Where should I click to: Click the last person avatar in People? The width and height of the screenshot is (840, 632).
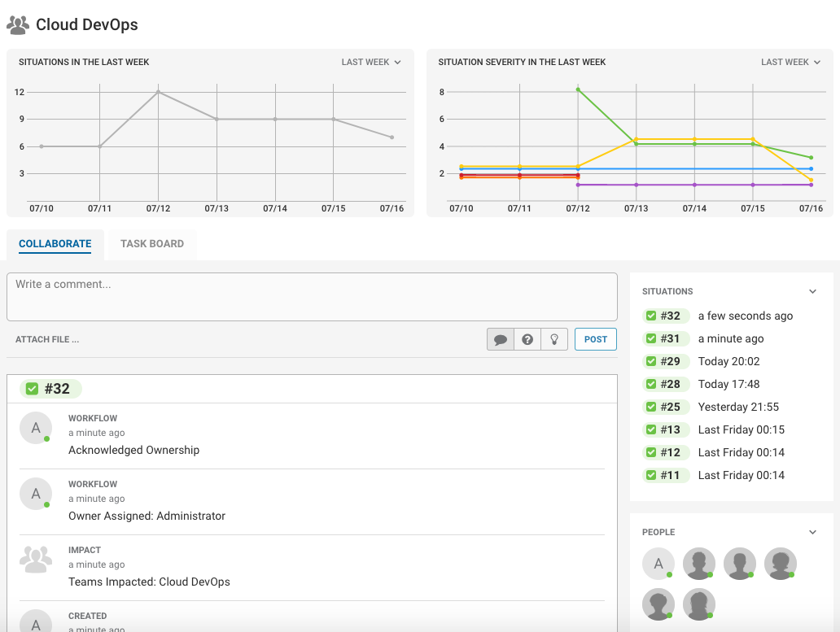(698, 604)
